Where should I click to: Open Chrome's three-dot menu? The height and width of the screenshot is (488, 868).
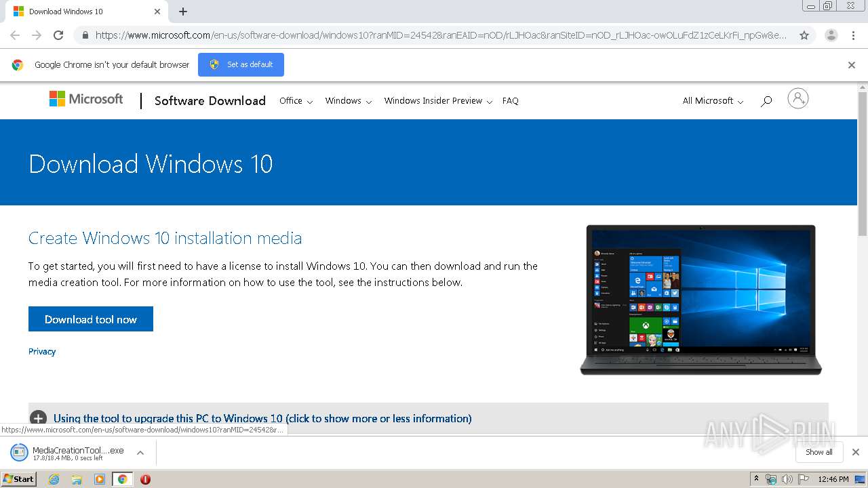853,35
